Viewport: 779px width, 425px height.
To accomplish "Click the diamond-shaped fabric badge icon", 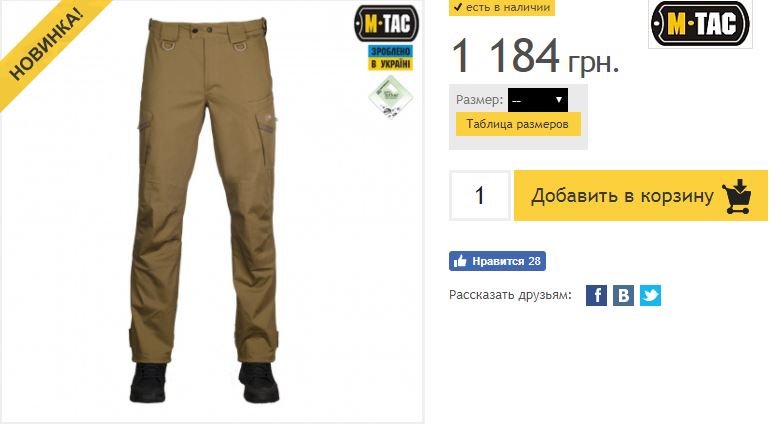I will coord(391,96).
